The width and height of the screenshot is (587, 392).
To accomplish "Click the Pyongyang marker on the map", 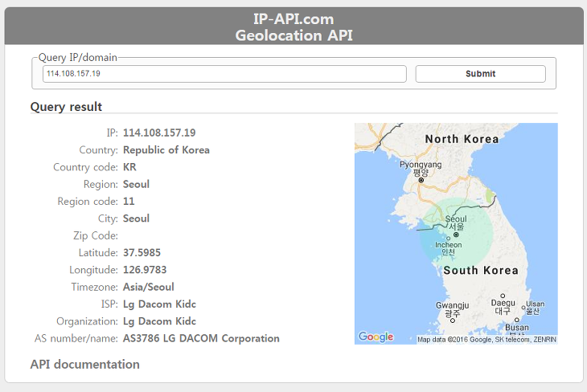I will [421, 180].
